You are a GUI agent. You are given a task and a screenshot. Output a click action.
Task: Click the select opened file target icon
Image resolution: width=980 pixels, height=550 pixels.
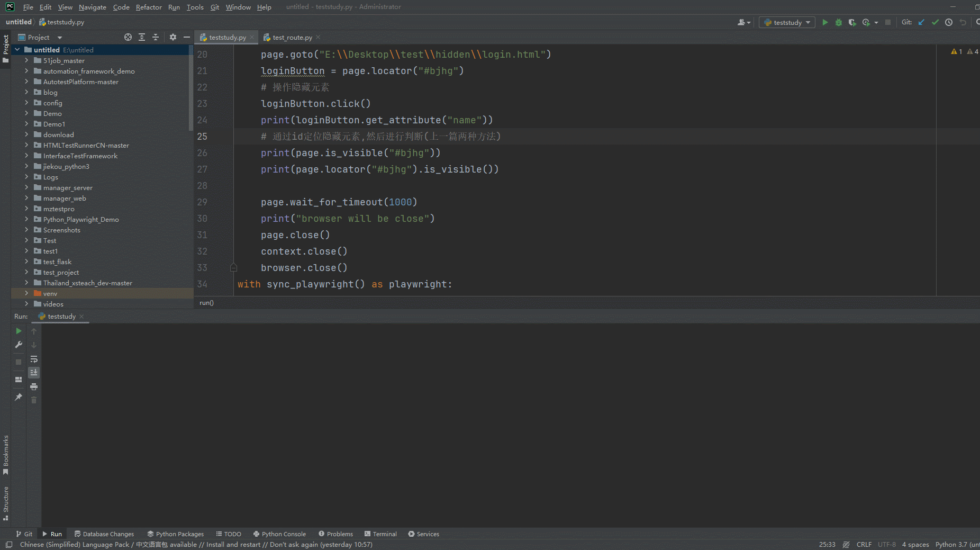[128, 37]
